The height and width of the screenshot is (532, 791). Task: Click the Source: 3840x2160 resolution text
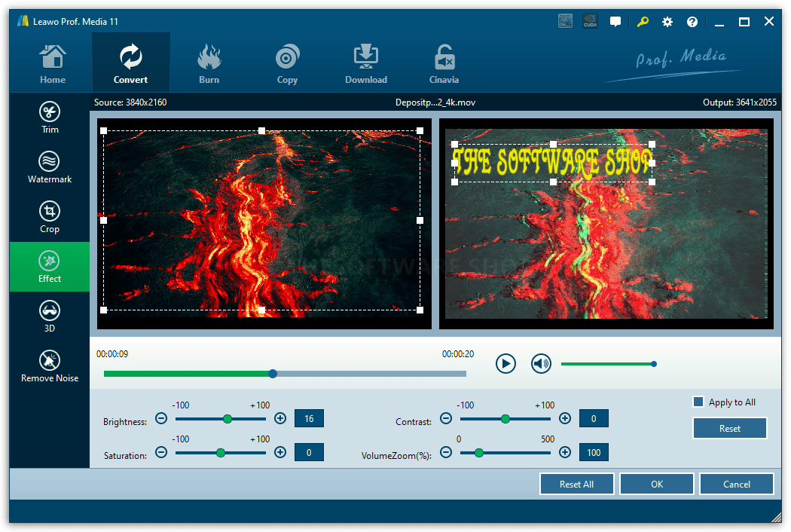coord(130,102)
